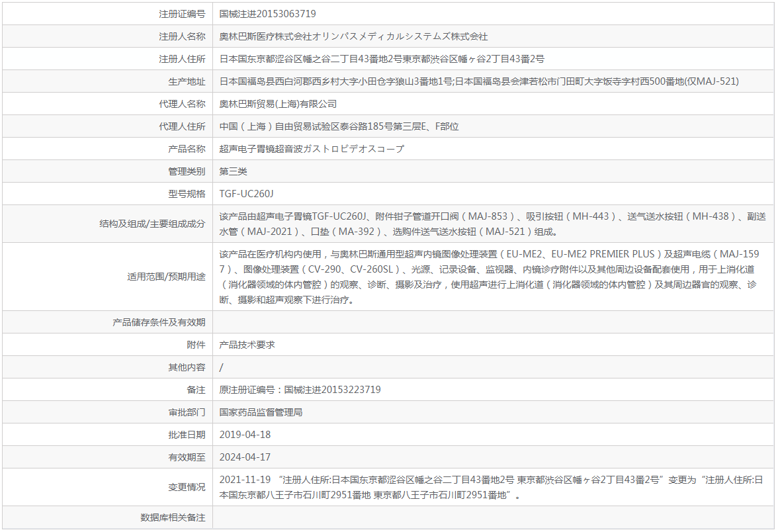Click registrant name 奥林巴斯医疗株式会社 value
The image size is (780, 532).
pos(354,36)
